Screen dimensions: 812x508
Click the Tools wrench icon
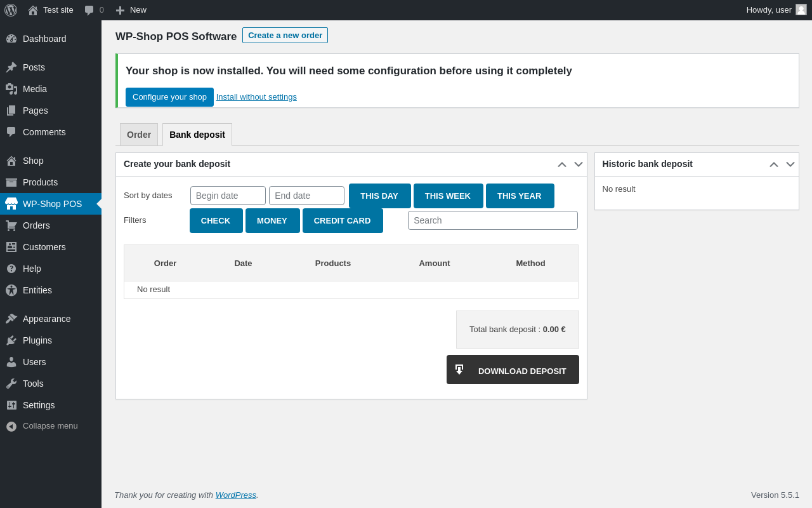11,384
